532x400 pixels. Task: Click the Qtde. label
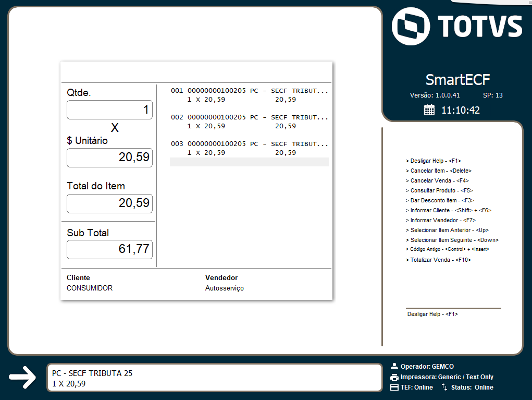pyautogui.click(x=79, y=93)
